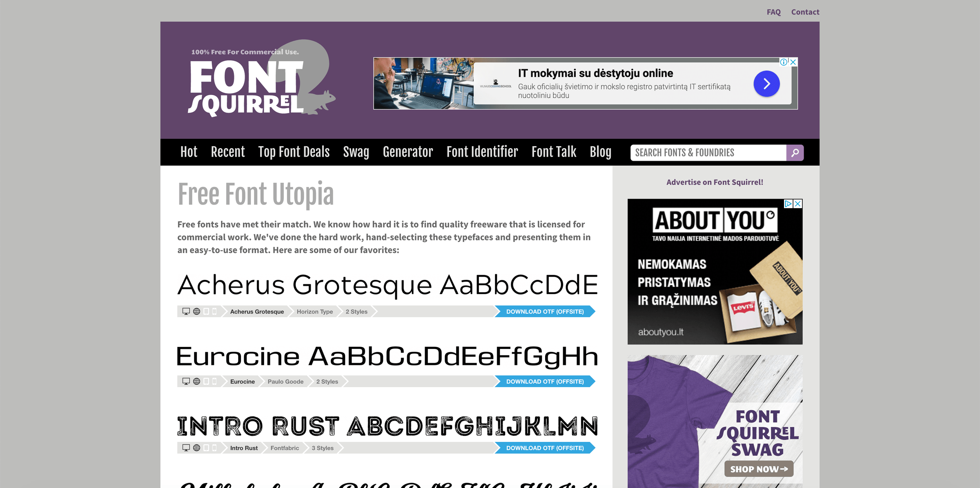Image resolution: width=980 pixels, height=488 pixels.
Task: Open the Eurocine font name link
Action: coord(243,381)
